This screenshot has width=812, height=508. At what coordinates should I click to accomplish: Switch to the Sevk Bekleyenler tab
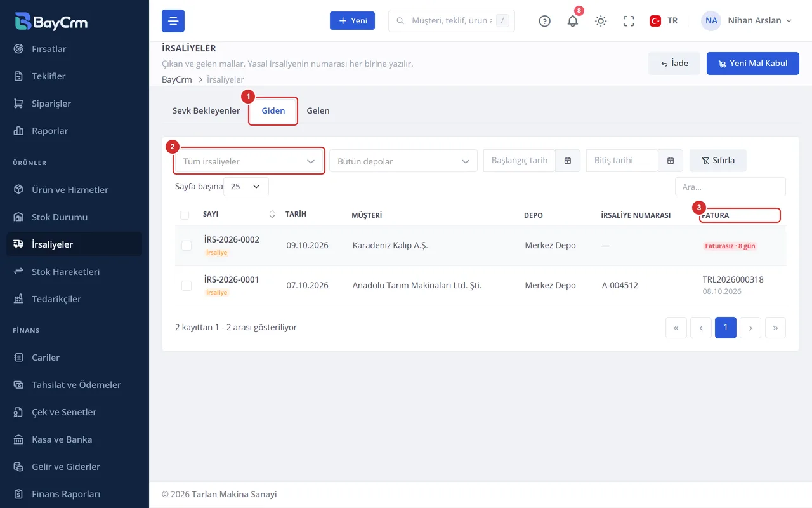[x=206, y=110]
